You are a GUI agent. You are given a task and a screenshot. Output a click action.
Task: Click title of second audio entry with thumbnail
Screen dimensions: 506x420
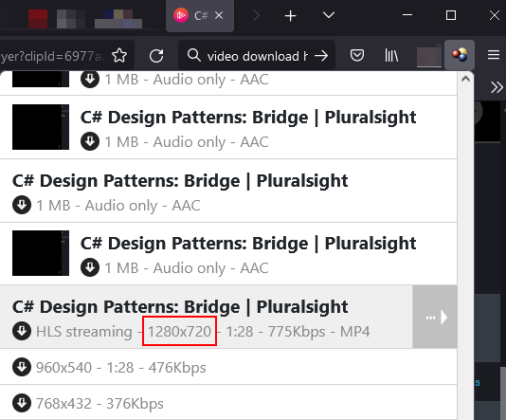point(248,118)
